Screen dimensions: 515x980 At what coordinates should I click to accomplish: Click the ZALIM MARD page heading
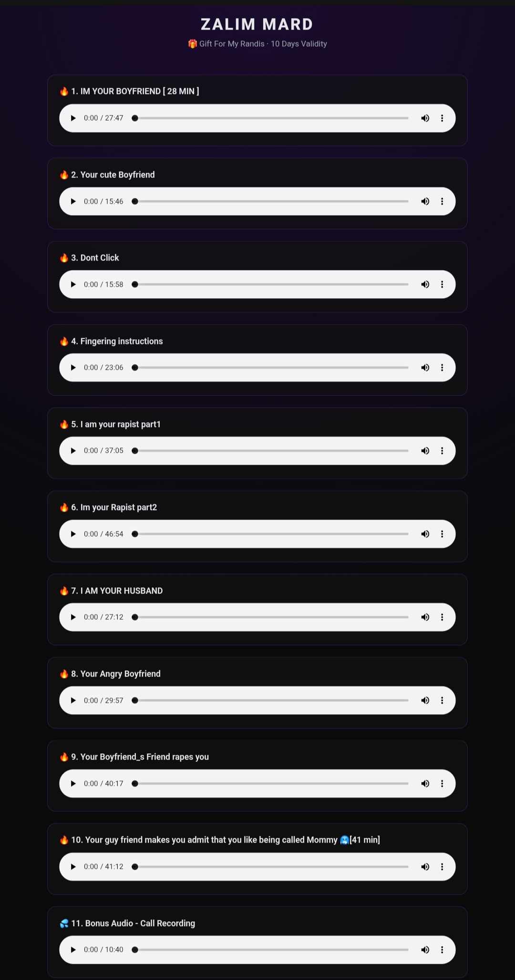[x=257, y=24]
